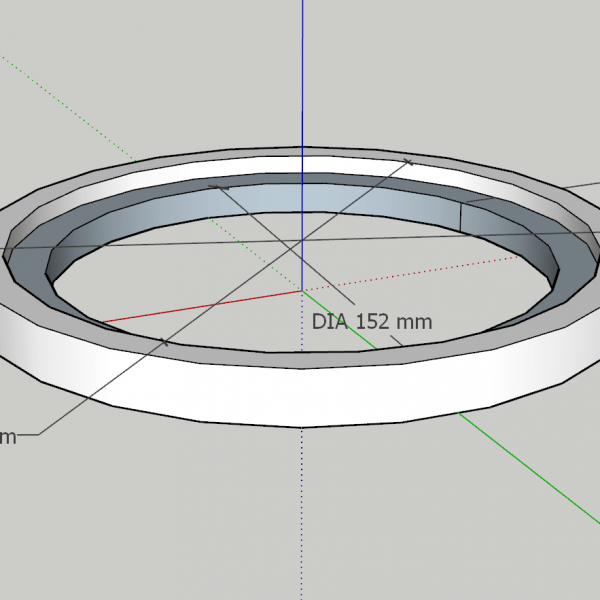The width and height of the screenshot is (600, 600).
Task: Click the cut-off dimension text at left edge
Action: [8, 436]
